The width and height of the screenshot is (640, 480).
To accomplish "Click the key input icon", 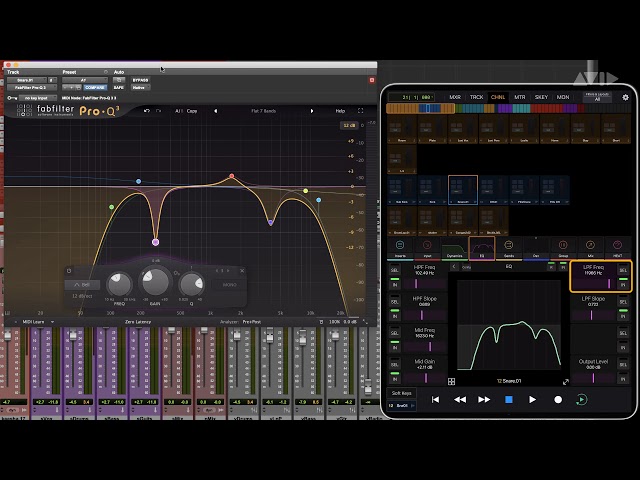I will coord(12,98).
